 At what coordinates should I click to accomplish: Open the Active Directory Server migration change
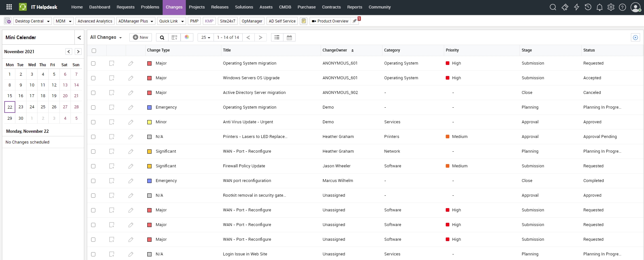pyautogui.click(x=254, y=93)
